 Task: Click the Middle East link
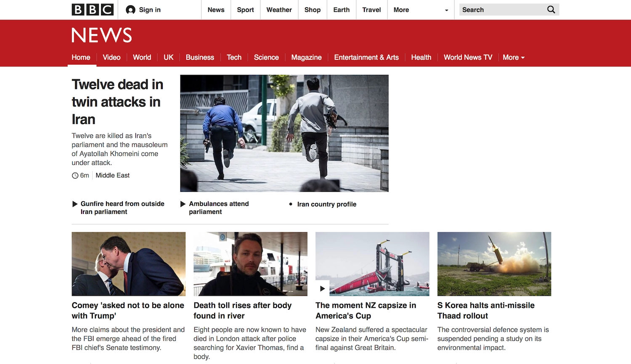click(112, 175)
